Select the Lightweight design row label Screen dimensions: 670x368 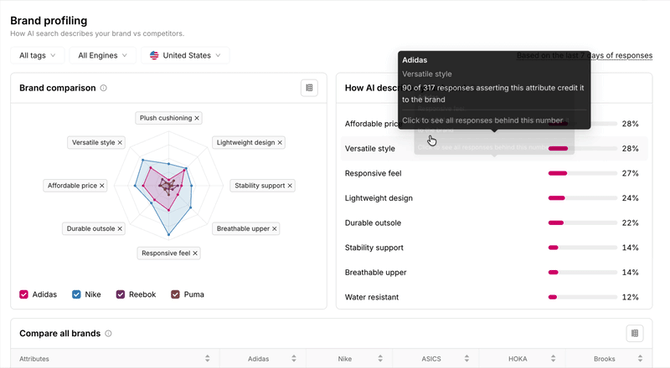click(379, 198)
